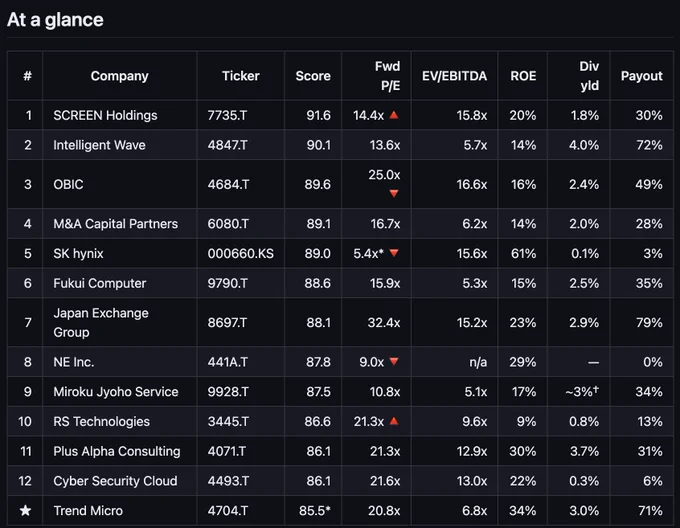Click the red down arrow under 25.0x

click(394, 193)
